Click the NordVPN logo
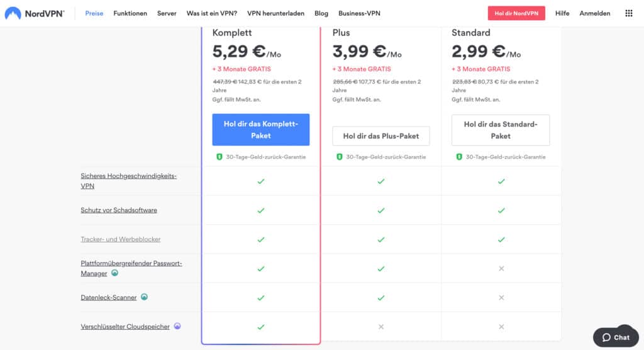The height and width of the screenshot is (350, 644). 35,13
